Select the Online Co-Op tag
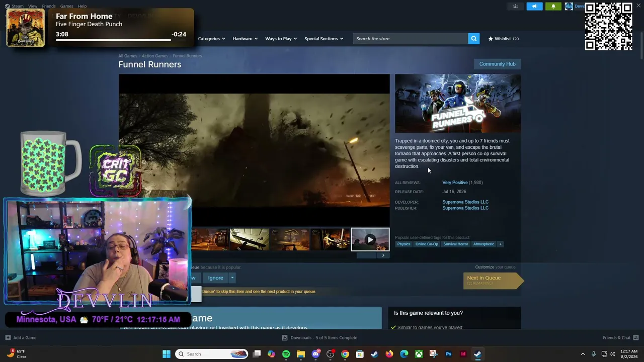The image size is (644, 362). point(427,244)
